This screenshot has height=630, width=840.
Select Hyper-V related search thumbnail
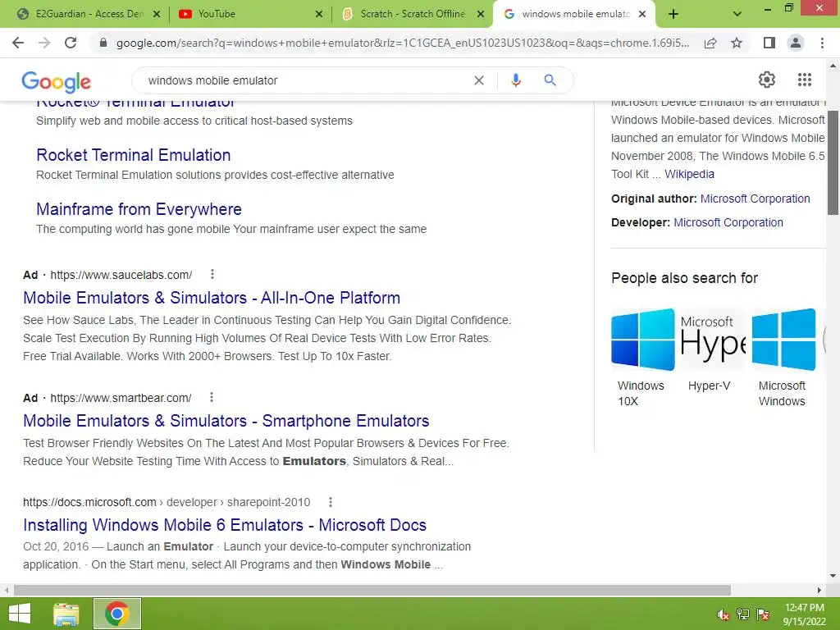point(713,339)
